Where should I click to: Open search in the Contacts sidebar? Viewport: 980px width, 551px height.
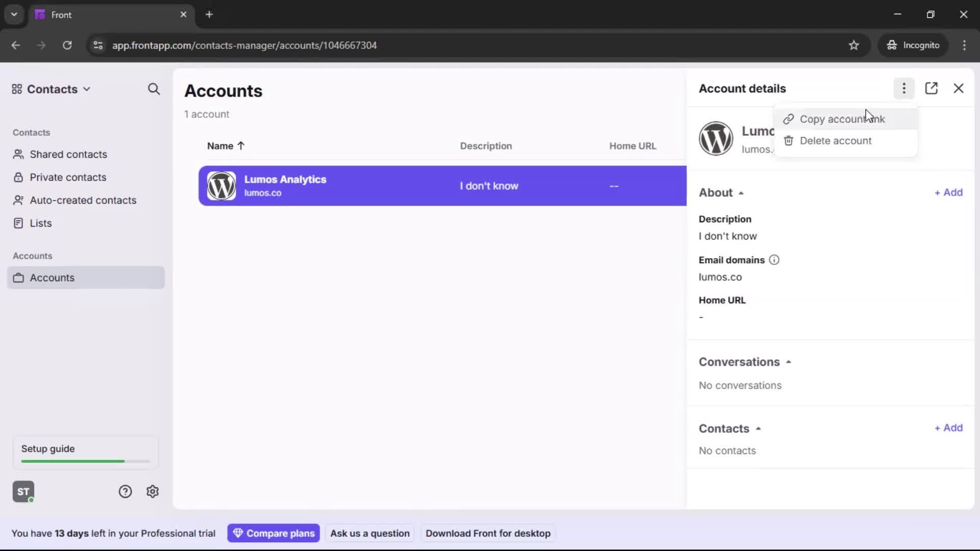[154, 89]
